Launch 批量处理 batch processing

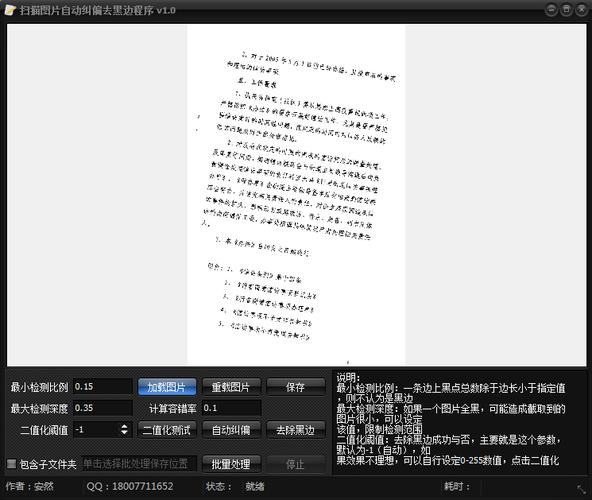pos(231,464)
